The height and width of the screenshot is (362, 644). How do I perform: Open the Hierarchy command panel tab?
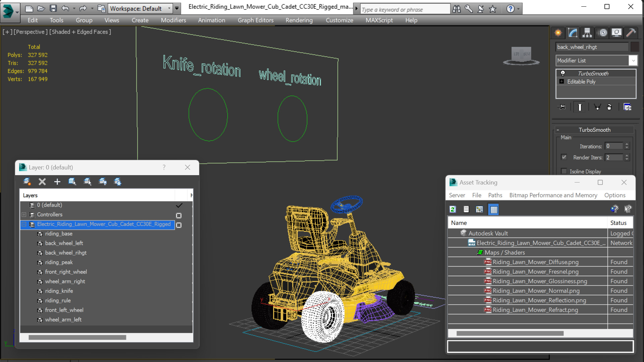[587, 32]
